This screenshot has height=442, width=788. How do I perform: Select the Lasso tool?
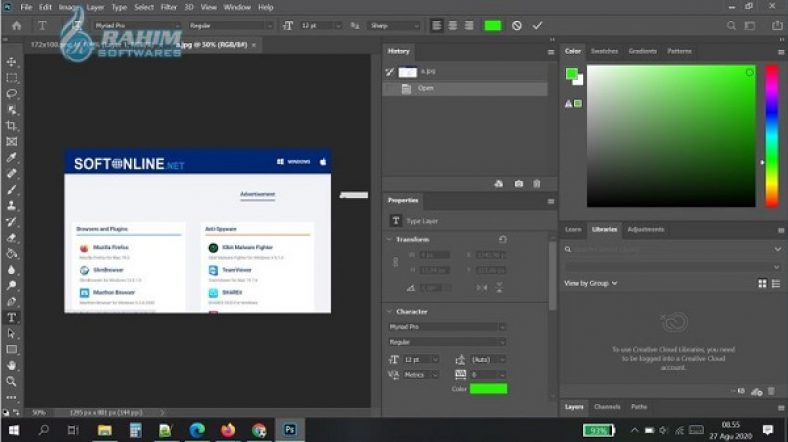12,93
